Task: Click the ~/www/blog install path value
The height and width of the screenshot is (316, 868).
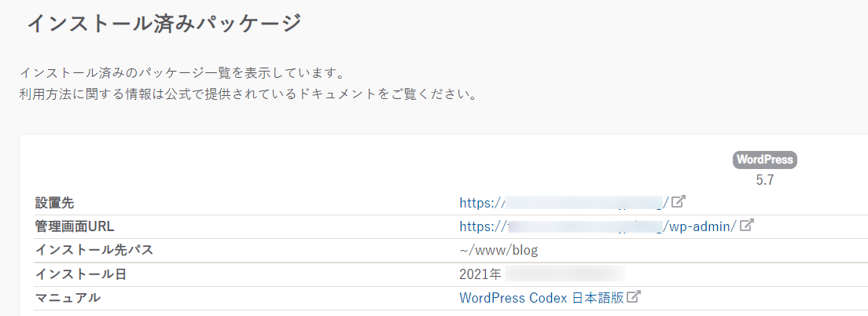Action: [x=498, y=250]
